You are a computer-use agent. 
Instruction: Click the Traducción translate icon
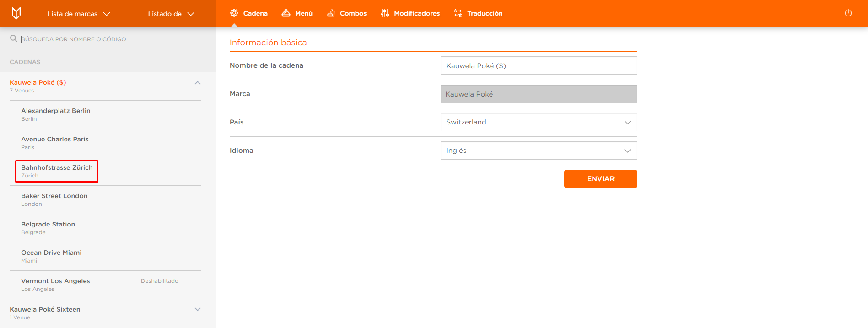(x=458, y=13)
